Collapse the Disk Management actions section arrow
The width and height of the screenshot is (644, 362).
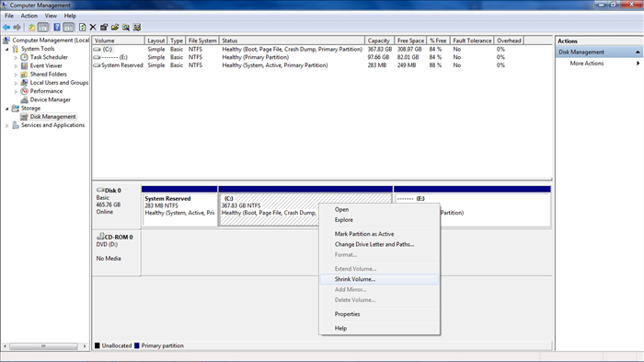(x=638, y=52)
